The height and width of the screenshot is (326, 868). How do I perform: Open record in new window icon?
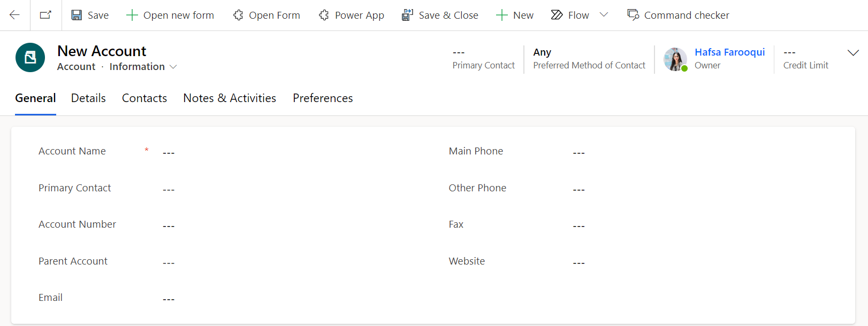(x=45, y=14)
